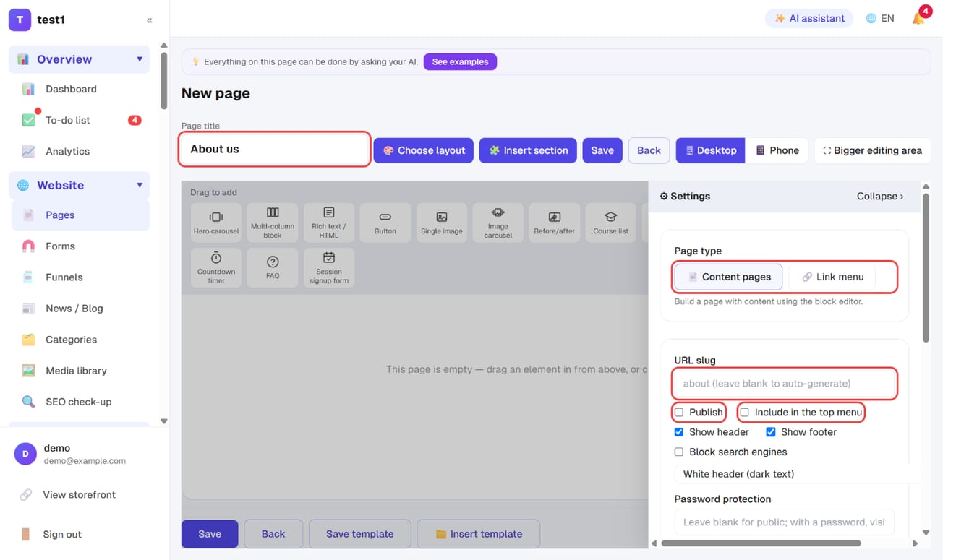The width and height of the screenshot is (956, 560).
Task: Click the Insert section button
Action: (528, 150)
